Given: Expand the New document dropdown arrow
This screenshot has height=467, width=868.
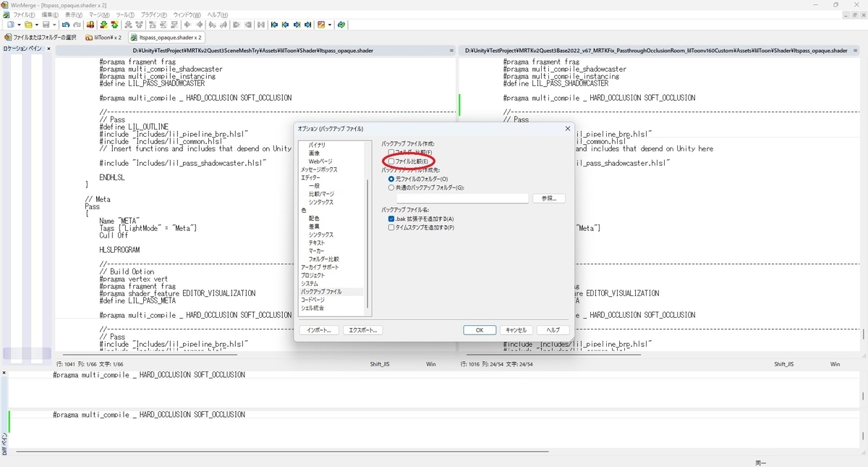Looking at the screenshot, I should click(19, 25).
